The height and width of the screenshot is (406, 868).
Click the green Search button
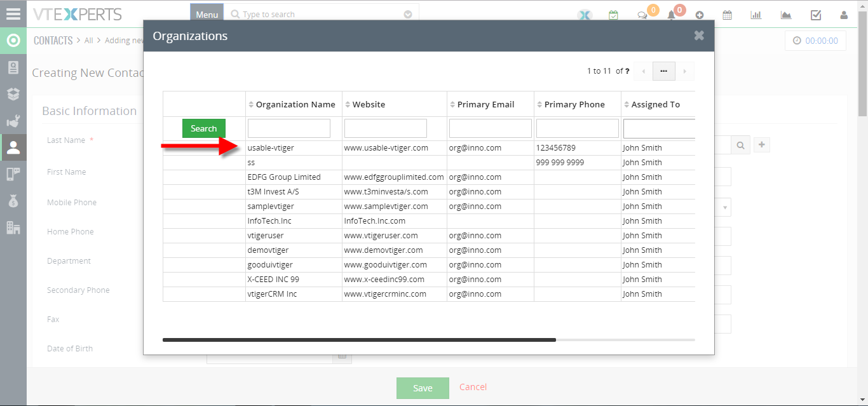point(204,128)
